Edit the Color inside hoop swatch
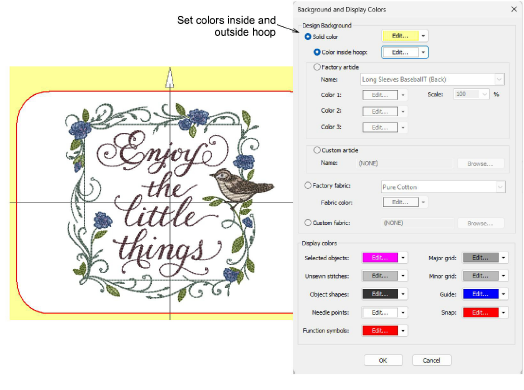Viewport: 524px width, 390px height. 400,52
